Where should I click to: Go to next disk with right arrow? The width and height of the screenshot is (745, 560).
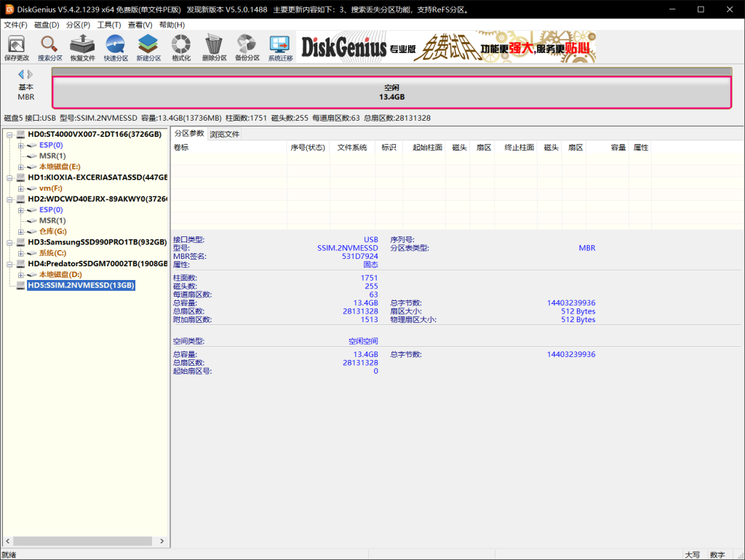[31, 74]
